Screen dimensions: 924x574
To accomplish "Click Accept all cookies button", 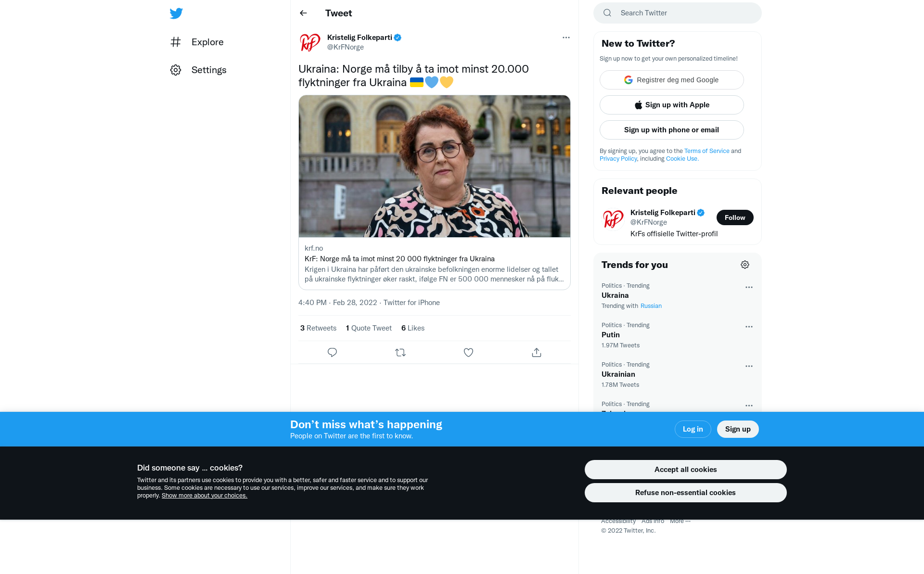I will [685, 470].
